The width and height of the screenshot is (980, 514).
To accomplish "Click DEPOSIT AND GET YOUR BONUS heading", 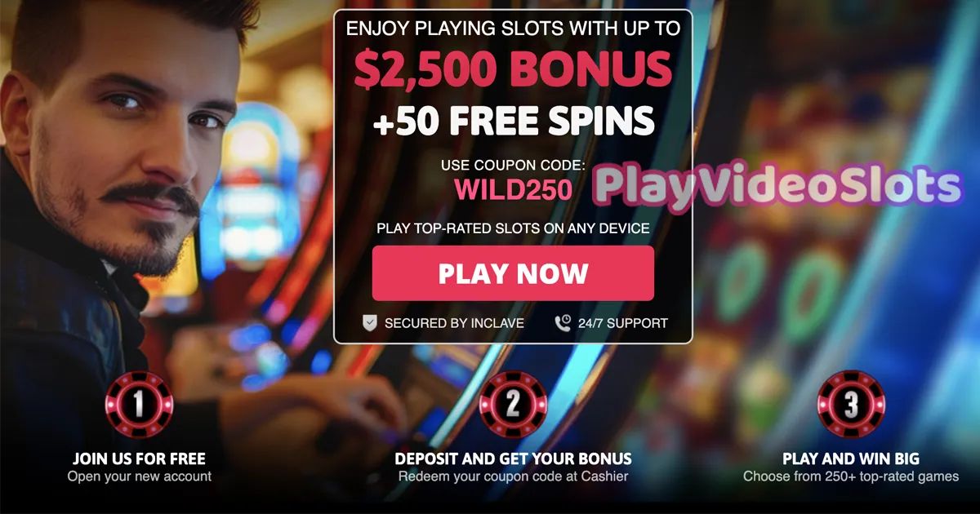I will coord(513,459).
